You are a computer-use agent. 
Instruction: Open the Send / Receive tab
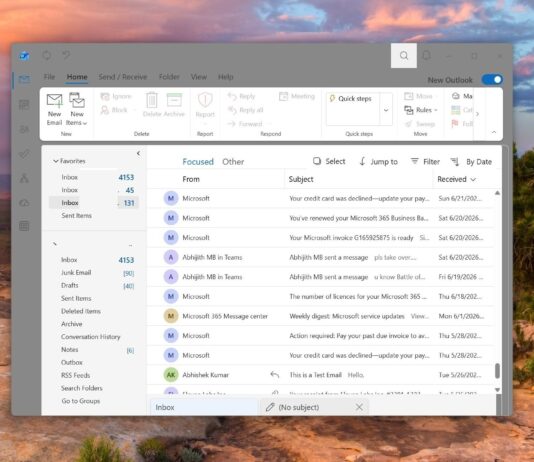tap(123, 77)
